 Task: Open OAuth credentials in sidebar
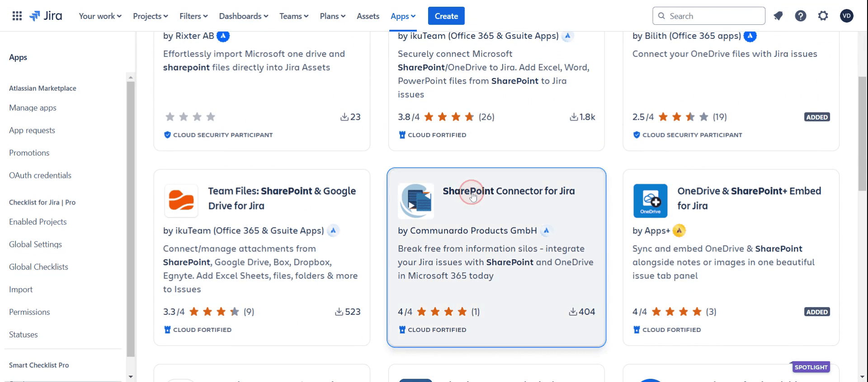40,175
